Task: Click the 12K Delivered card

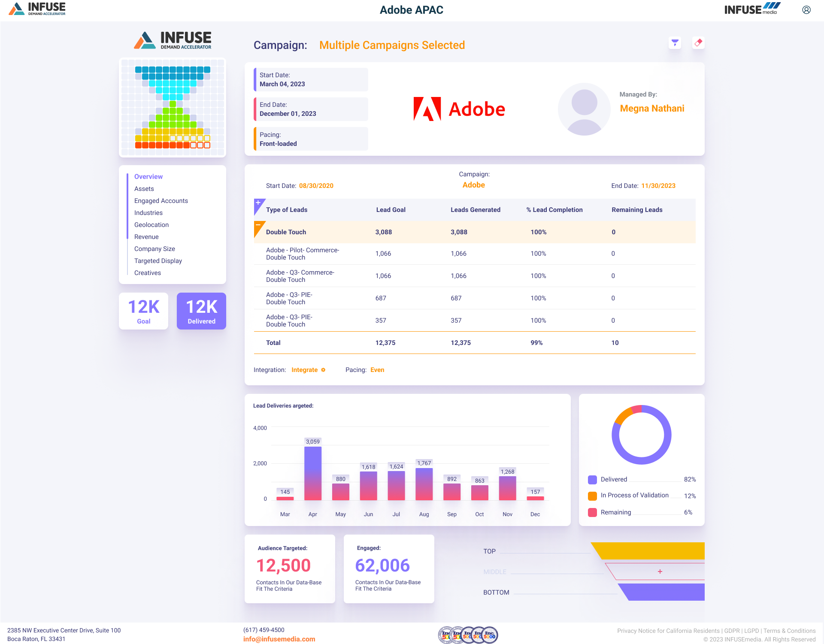Action: pos(201,311)
